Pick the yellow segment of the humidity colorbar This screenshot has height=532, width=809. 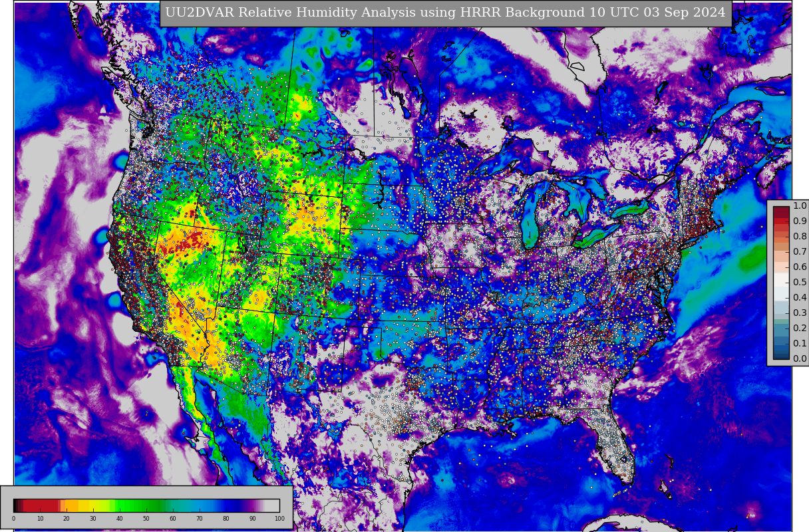pos(93,505)
